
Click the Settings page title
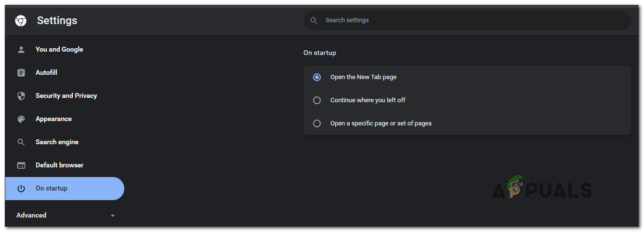57,21
